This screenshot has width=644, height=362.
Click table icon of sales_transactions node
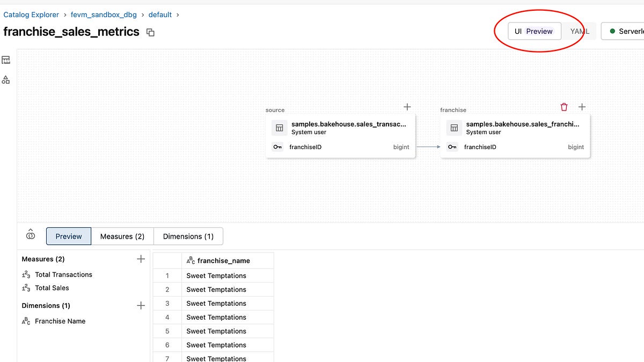click(279, 128)
